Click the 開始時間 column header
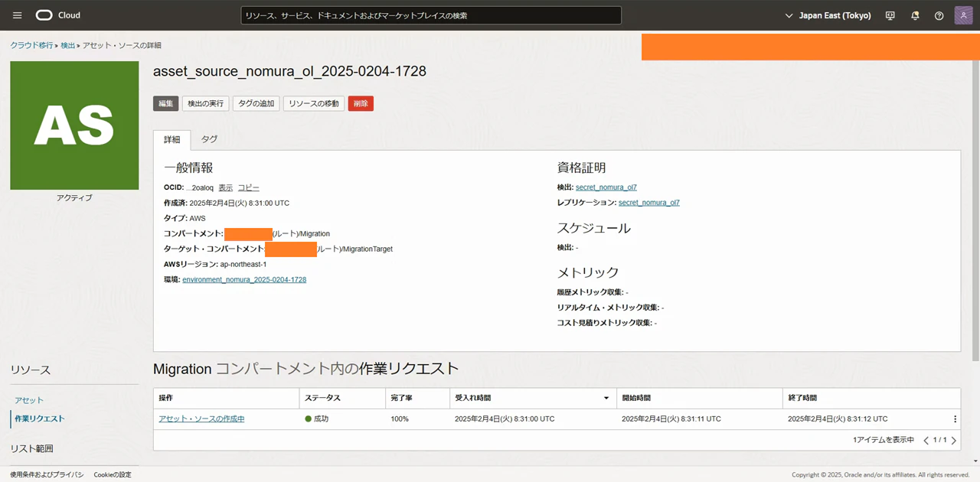Image resolution: width=980 pixels, height=482 pixels. 699,398
